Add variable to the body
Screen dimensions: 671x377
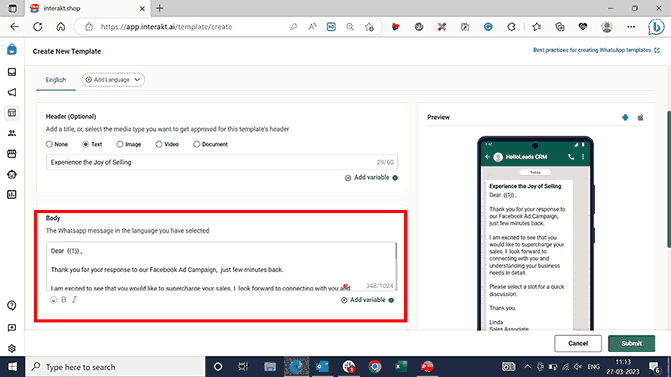point(367,300)
